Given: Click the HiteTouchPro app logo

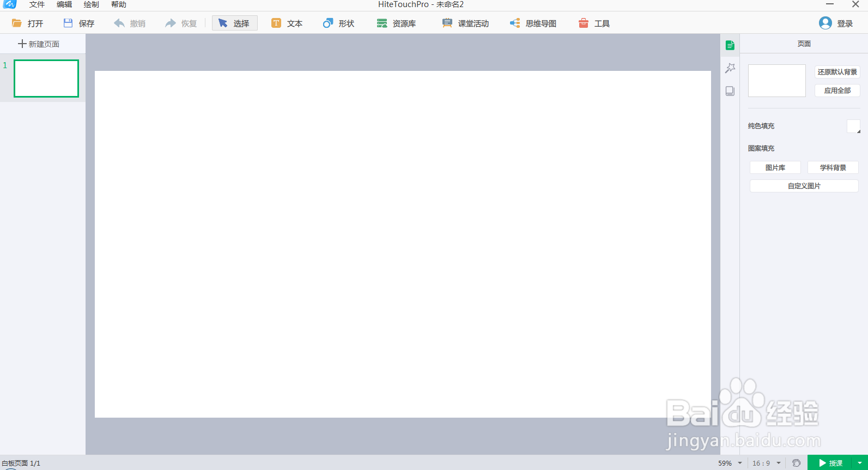Looking at the screenshot, I should tap(10, 4).
